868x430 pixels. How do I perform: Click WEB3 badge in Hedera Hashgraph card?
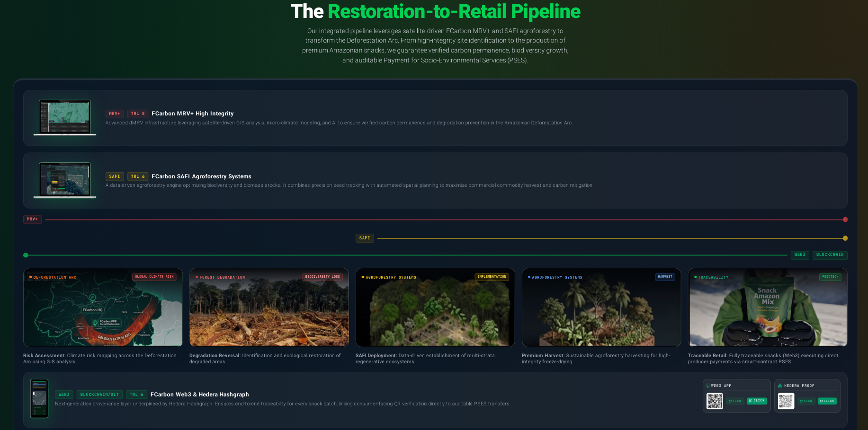pyautogui.click(x=64, y=395)
